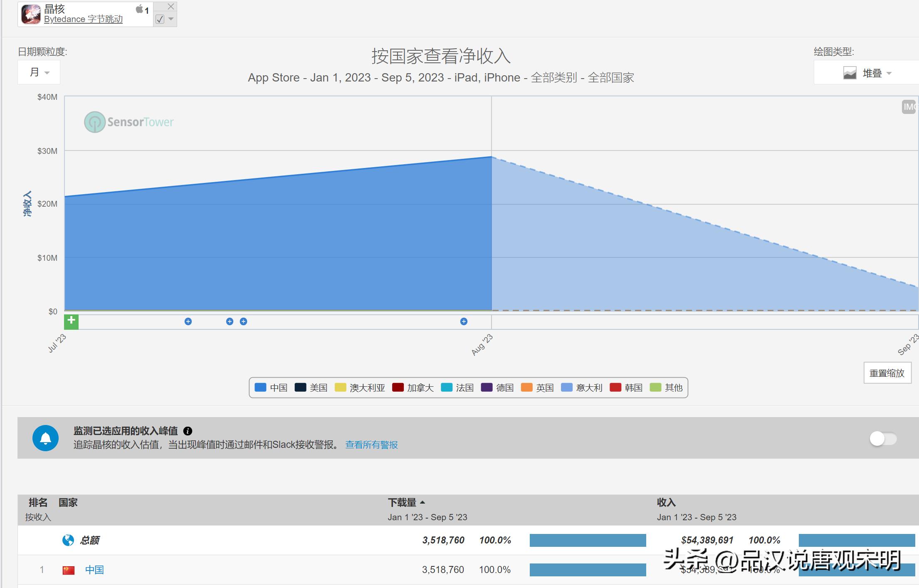The image size is (919, 588).
Task: Click the China flag icon in the country table
Action: click(x=68, y=570)
